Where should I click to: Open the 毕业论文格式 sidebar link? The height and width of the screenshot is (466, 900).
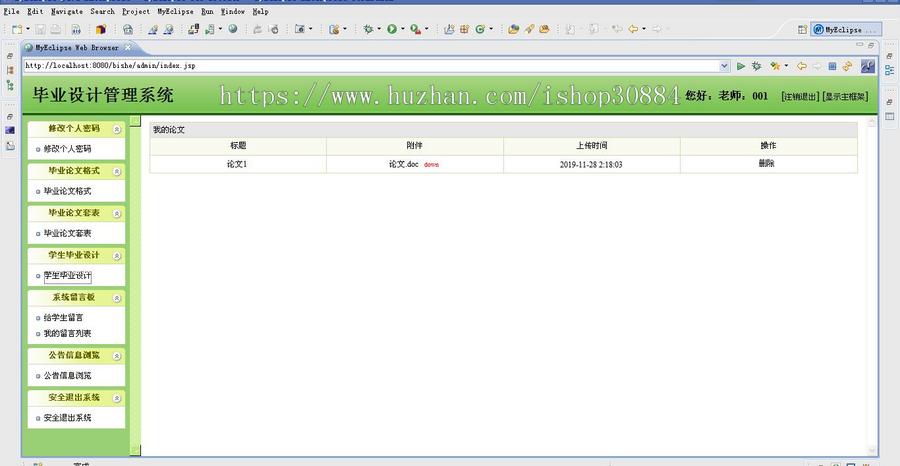67,191
